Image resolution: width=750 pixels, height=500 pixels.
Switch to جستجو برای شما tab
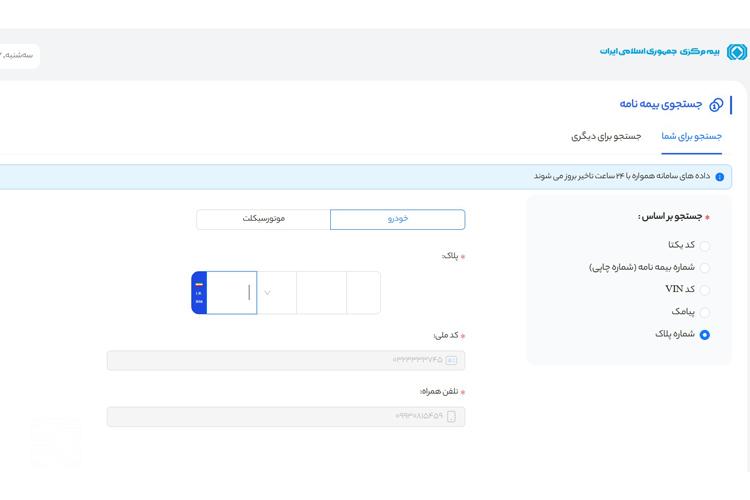(691, 136)
